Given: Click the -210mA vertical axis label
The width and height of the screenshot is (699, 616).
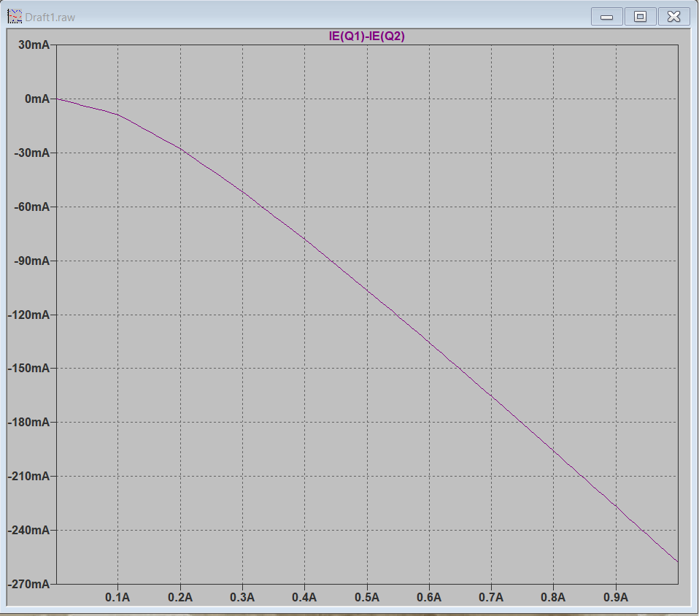Looking at the screenshot, I should pos(28,477).
